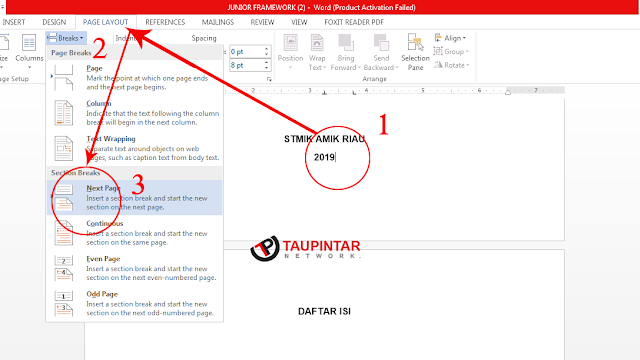Open the Align dropdown arrow

[464, 38]
